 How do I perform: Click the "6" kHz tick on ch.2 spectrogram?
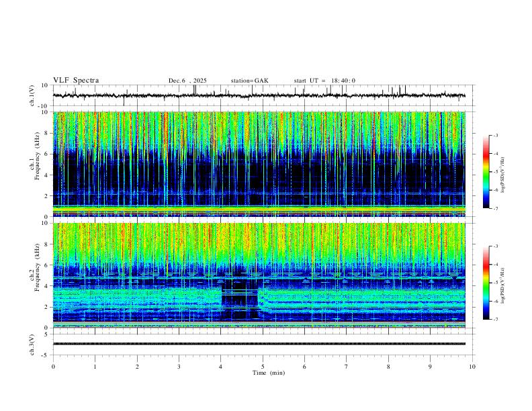(x=46, y=265)
